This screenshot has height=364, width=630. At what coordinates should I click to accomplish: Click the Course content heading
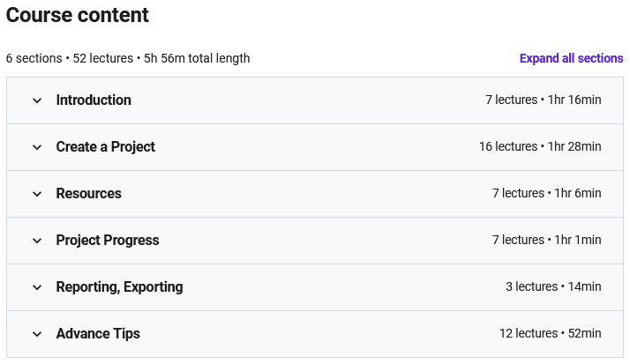(x=78, y=15)
